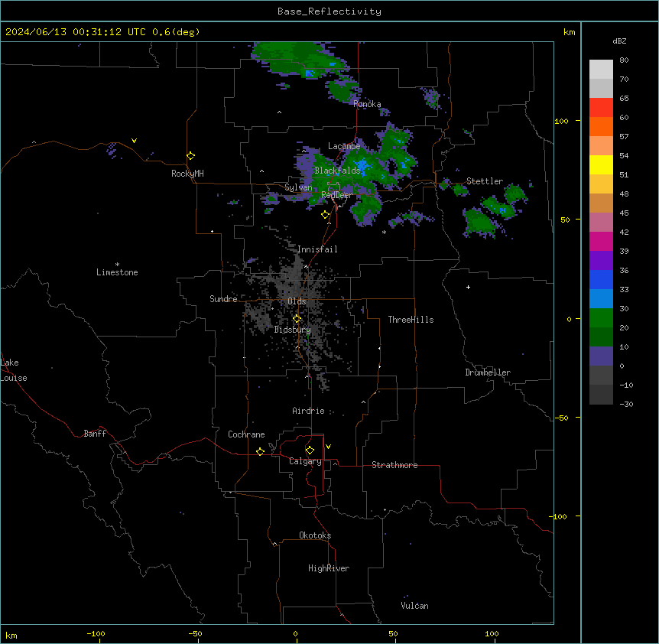The width and height of the screenshot is (659, 644).
Task: Click the yellow V marker right of Calgary diamond
Action: 328,447
